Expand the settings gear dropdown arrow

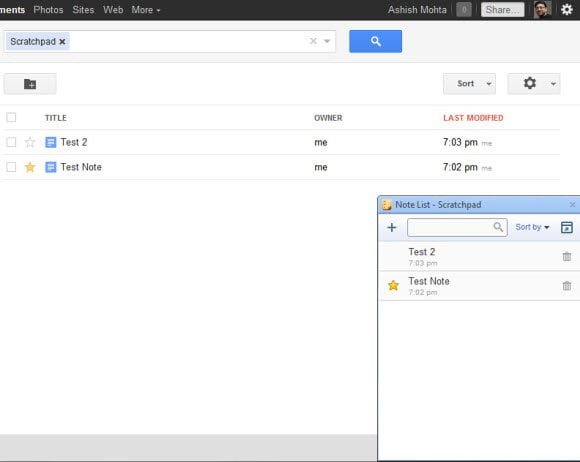point(553,84)
